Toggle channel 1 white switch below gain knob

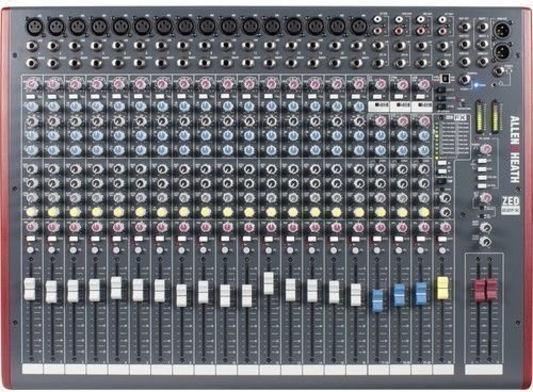(31, 97)
